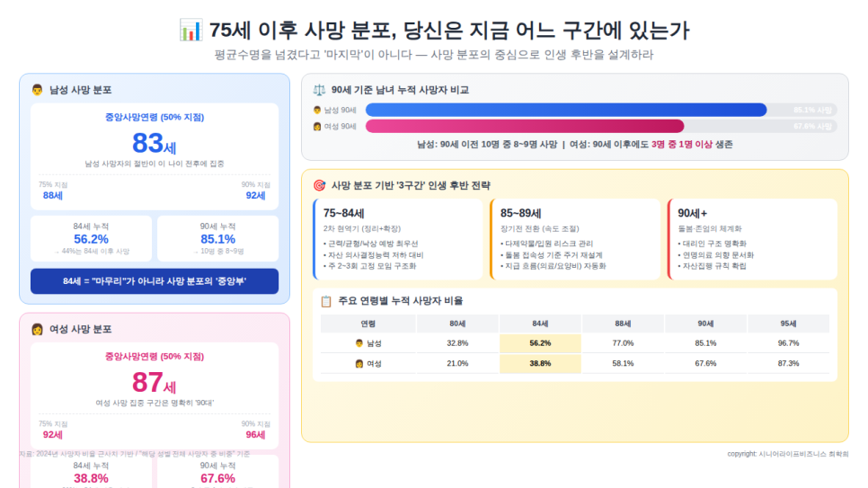Click the large 83세 median age figure
Image resolution: width=868 pixels, height=488 pixels.
pos(155,143)
